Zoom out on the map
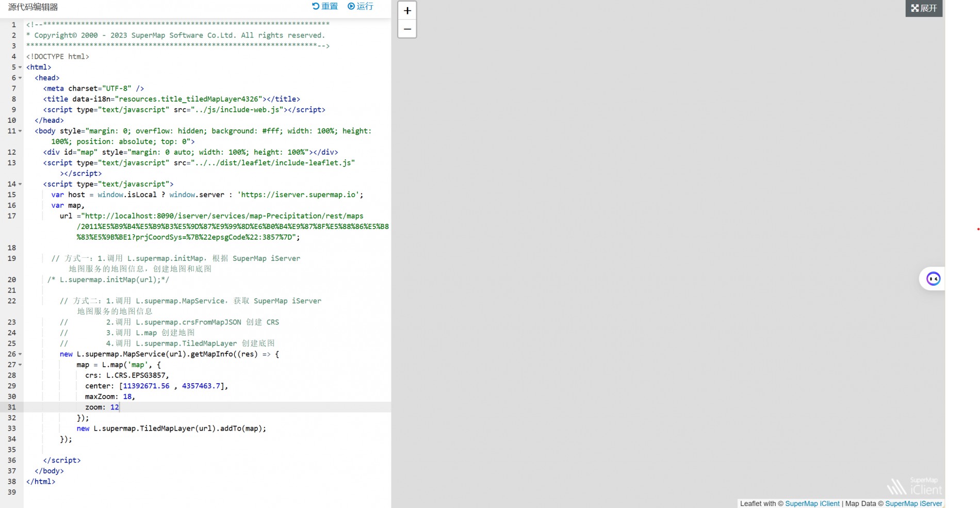 coord(407,29)
